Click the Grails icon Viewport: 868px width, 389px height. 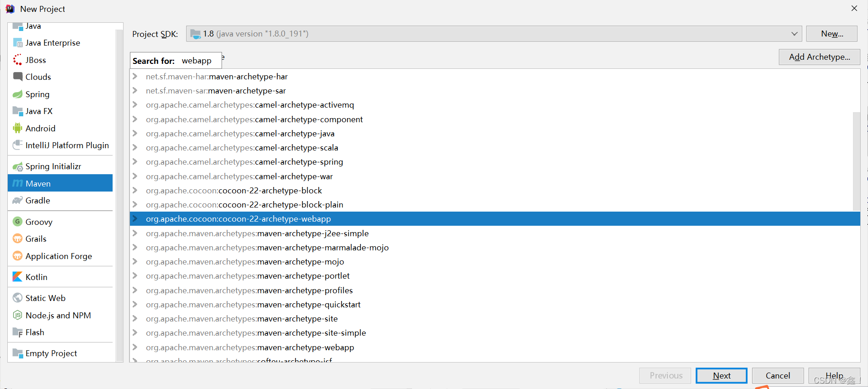[18, 239]
